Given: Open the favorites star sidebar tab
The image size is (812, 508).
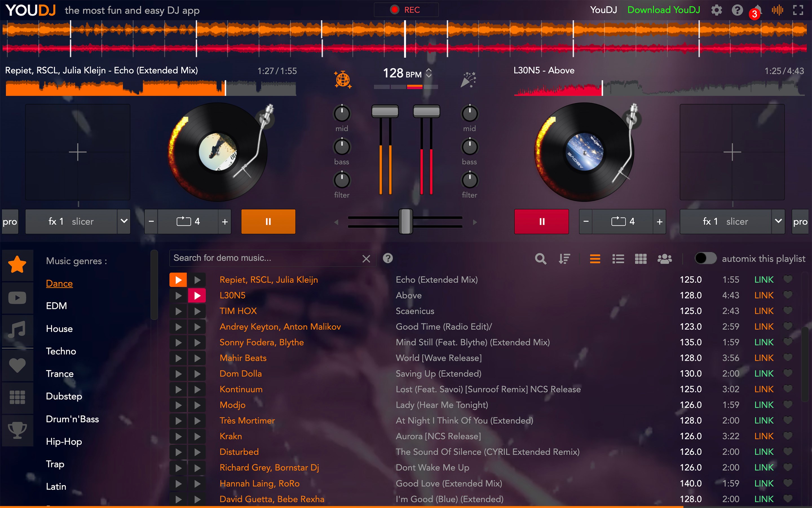Looking at the screenshot, I should pyautogui.click(x=17, y=265).
